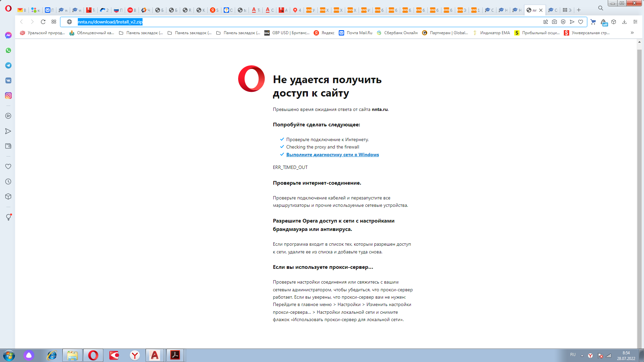Click the ad blocker shield icon in address bar
644x362 pixels.
point(563,22)
